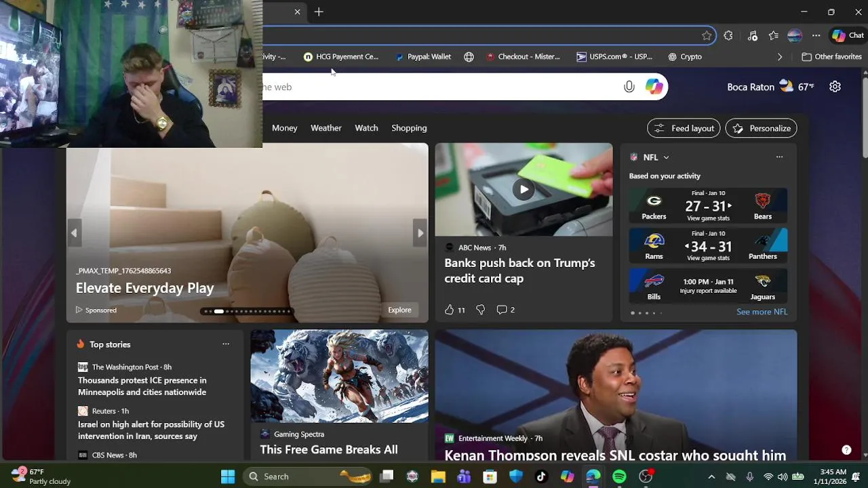
Task: Select the Money tab
Action: click(285, 128)
